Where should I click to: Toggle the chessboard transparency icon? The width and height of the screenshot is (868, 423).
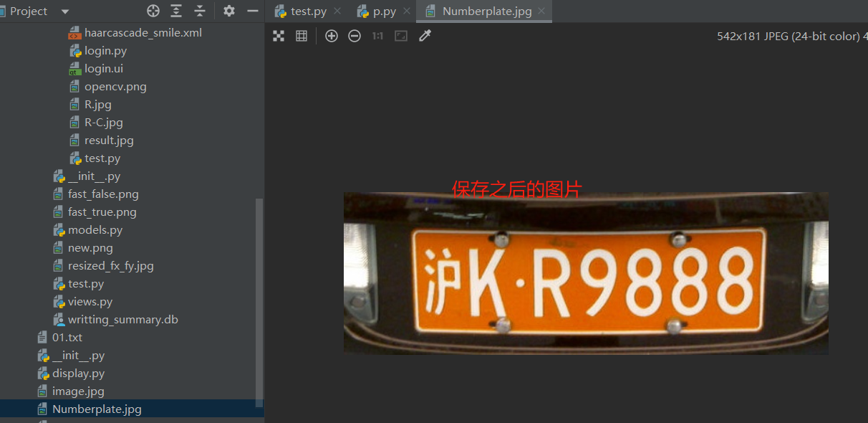click(279, 36)
